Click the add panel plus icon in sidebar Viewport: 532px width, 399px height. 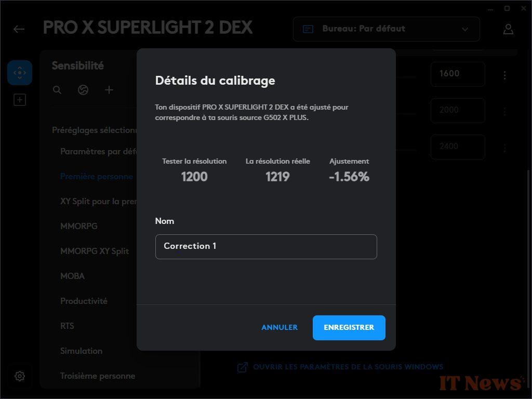pos(20,100)
